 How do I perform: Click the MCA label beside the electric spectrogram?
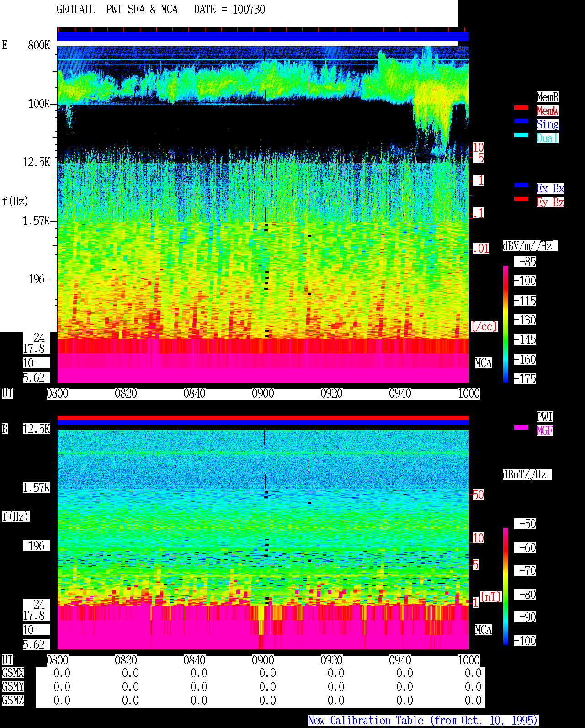tap(484, 363)
